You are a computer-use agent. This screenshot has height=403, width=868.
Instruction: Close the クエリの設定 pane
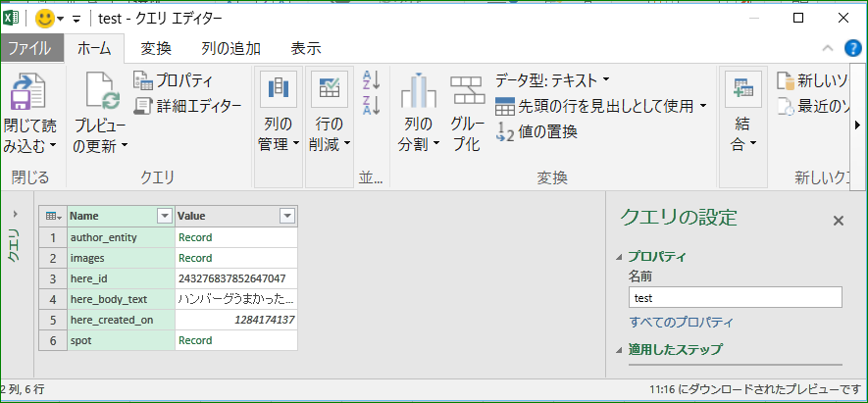click(839, 221)
